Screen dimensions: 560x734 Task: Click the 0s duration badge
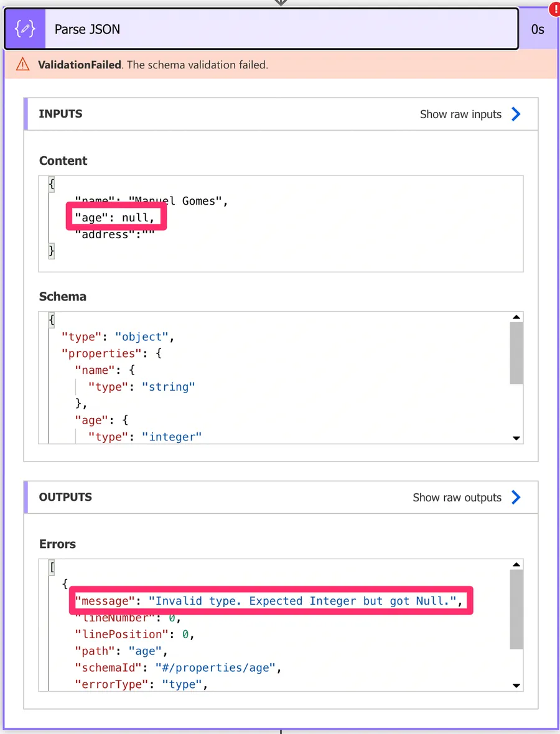[x=538, y=29]
